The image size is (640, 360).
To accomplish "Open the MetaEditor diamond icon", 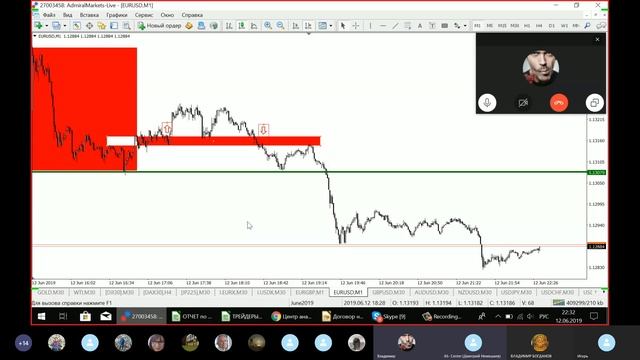I will [189, 26].
